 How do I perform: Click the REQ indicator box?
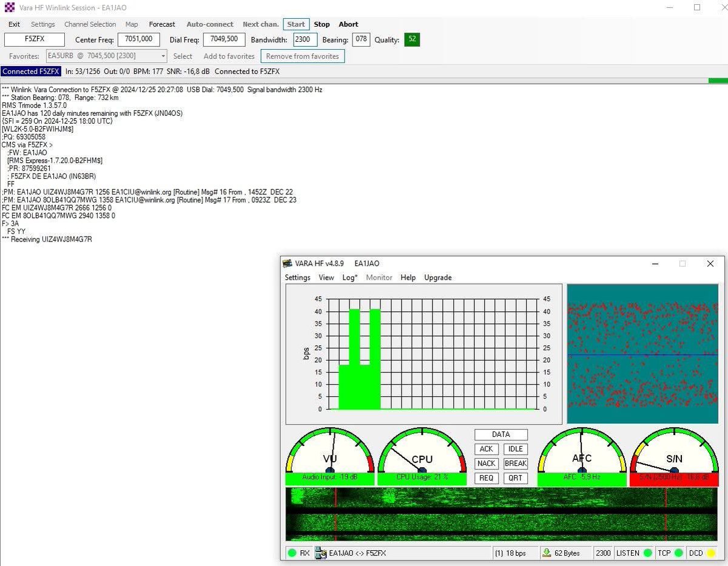(487, 478)
